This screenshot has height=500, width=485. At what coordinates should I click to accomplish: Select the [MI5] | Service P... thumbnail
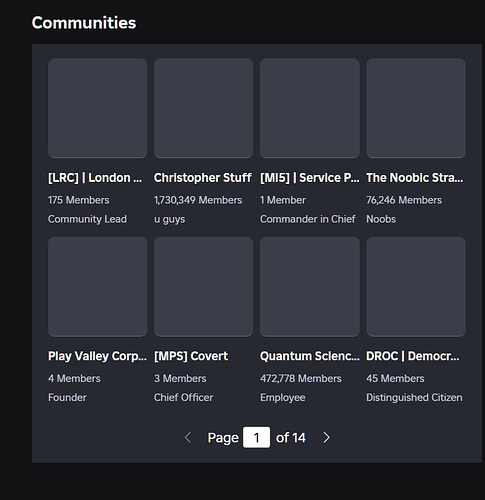click(310, 108)
